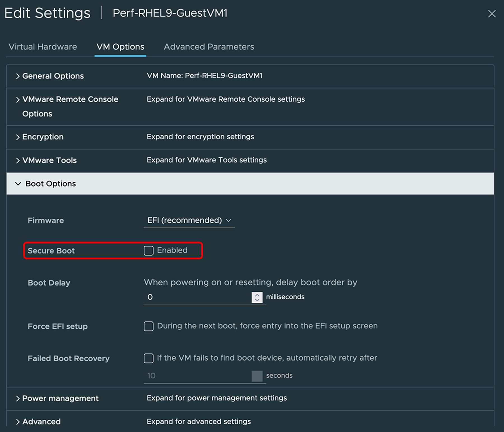Click 'VM Name: Perf-RHEL9-GuestVM1' text

click(205, 76)
